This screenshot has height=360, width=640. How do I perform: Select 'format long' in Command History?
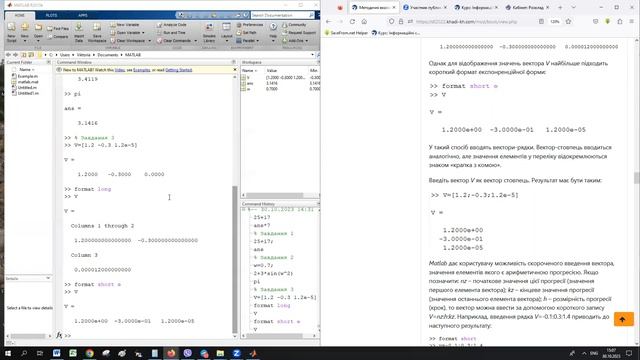point(272,305)
